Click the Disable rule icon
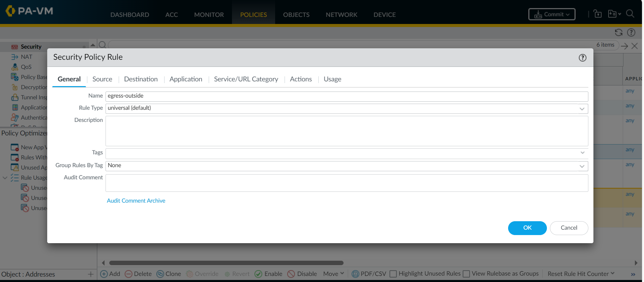This screenshot has width=644, height=282. 291,274
